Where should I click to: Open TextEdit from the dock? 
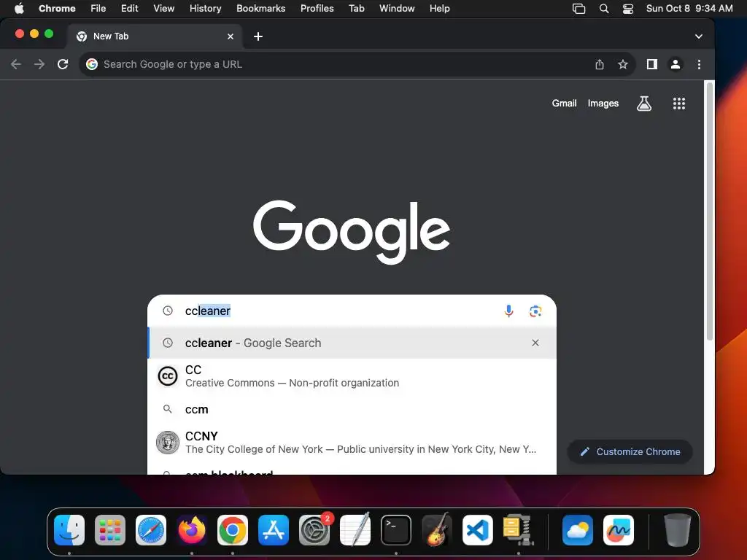[355, 529]
